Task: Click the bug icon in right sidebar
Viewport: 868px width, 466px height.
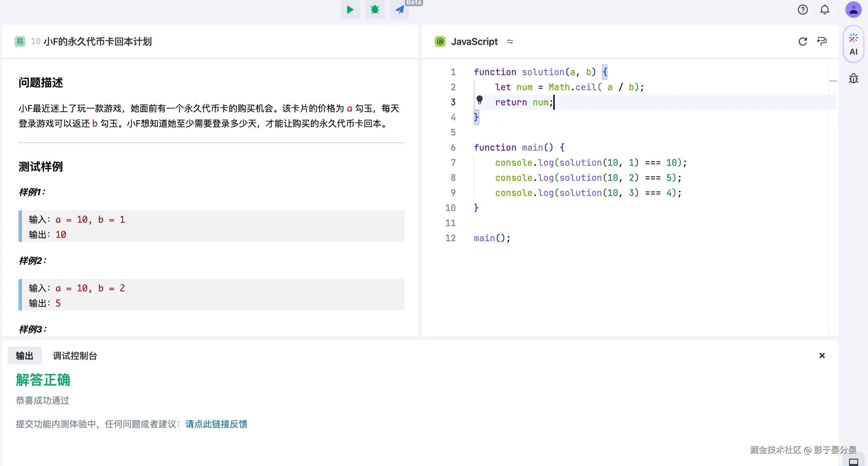Action: pyautogui.click(x=853, y=79)
